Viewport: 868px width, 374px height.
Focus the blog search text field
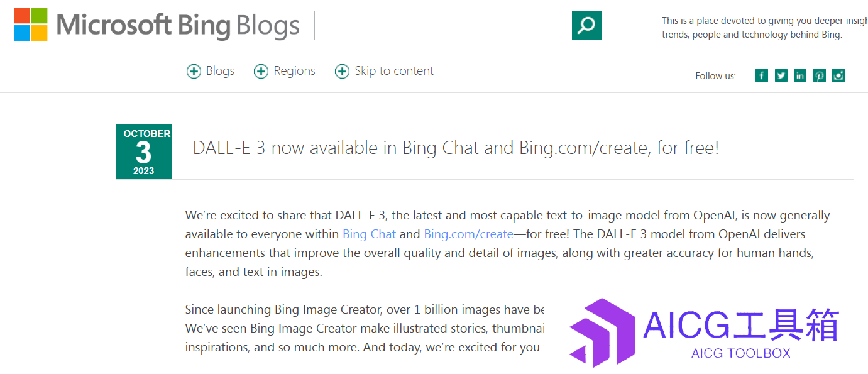(443, 25)
